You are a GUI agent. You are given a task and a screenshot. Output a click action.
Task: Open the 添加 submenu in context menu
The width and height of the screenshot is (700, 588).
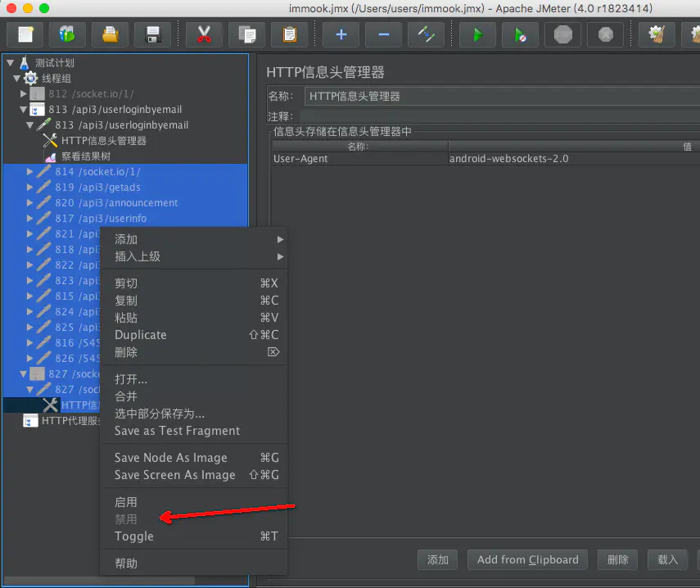click(x=194, y=239)
